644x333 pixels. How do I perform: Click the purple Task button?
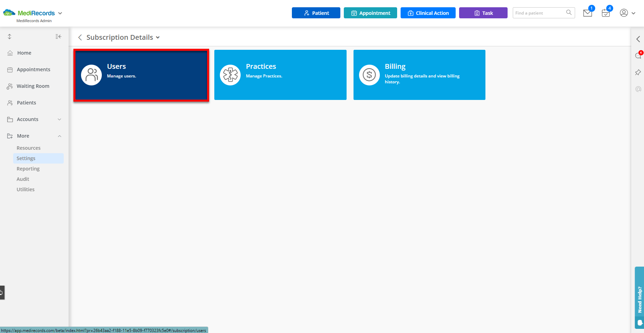pyautogui.click(x=483, y=13)
